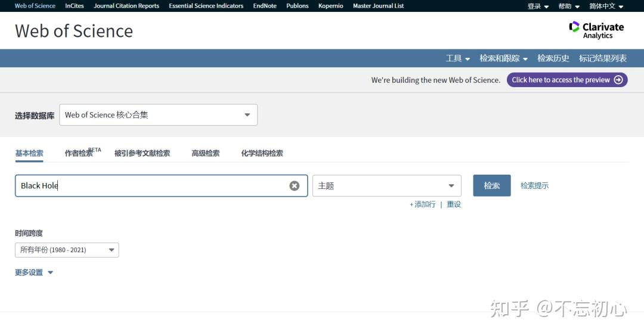Open InCites from the top bar

[75, 6]
